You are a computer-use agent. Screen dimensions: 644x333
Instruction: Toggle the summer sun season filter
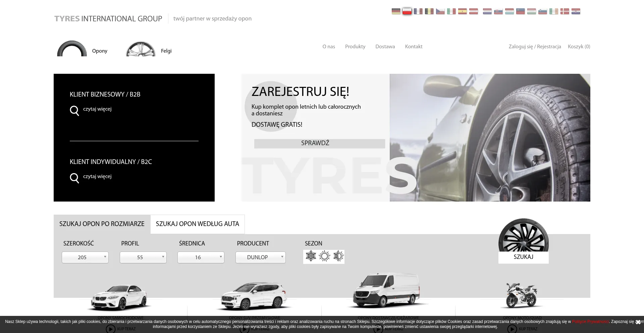324,257
